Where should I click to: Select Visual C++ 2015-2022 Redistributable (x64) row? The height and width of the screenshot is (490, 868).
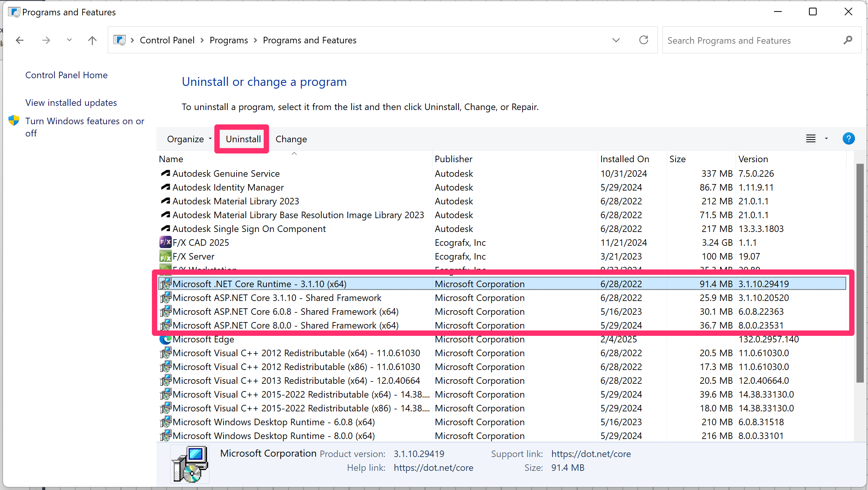point(502,395)
